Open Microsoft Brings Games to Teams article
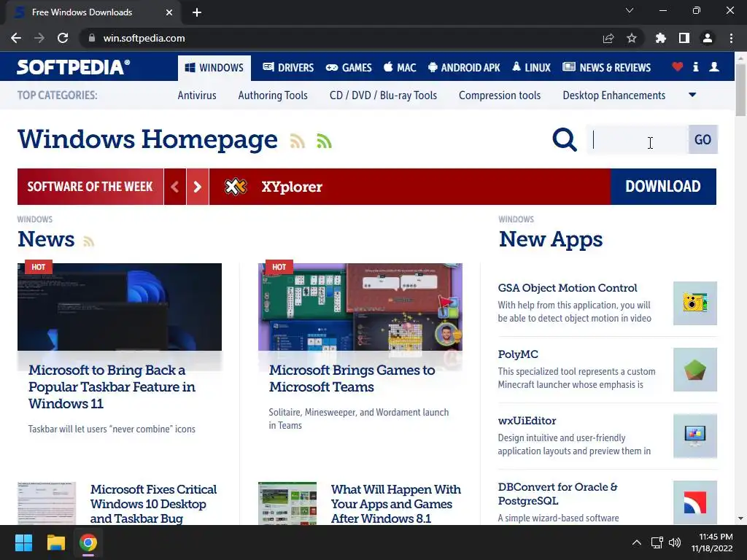This screenshot has width=747, height=560. [352, 378]
